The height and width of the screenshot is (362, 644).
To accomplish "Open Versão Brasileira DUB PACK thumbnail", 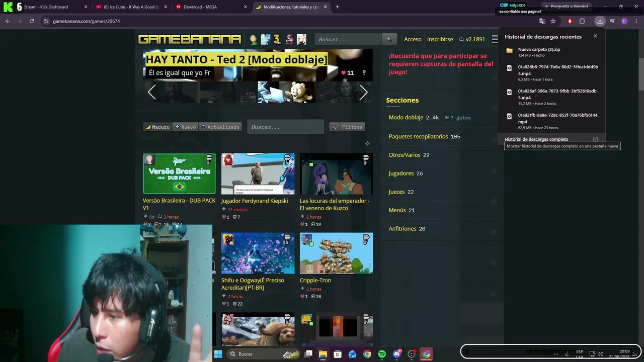I will pyautogui.click(x=179, y=174).
